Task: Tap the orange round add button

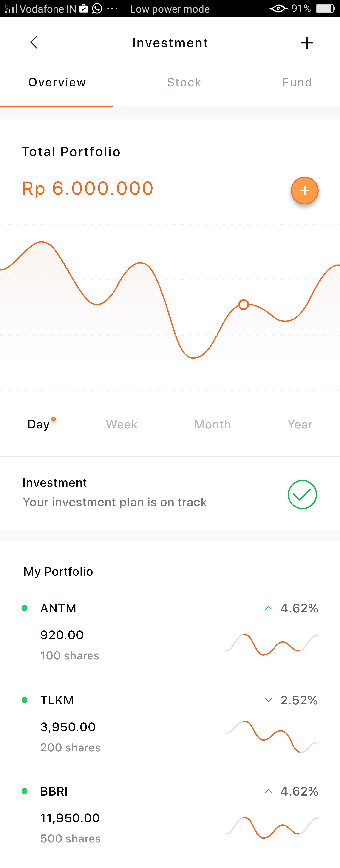Action: [x=304, y=191]
